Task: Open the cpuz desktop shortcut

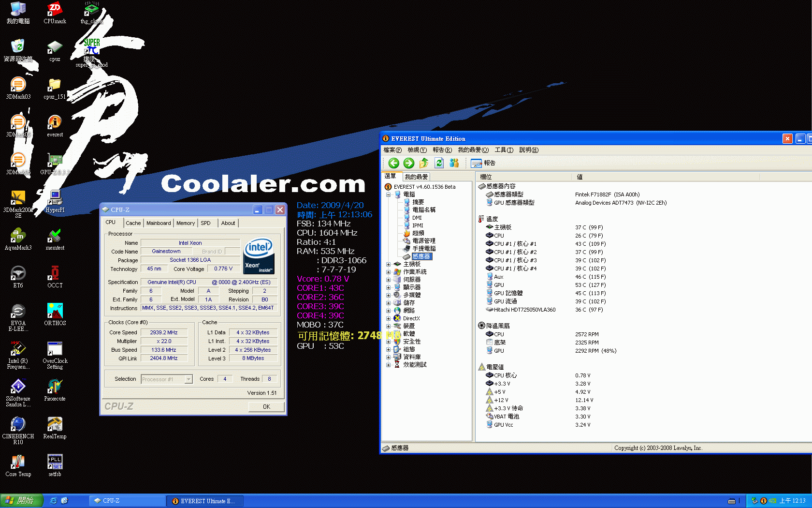Action: 55,51
